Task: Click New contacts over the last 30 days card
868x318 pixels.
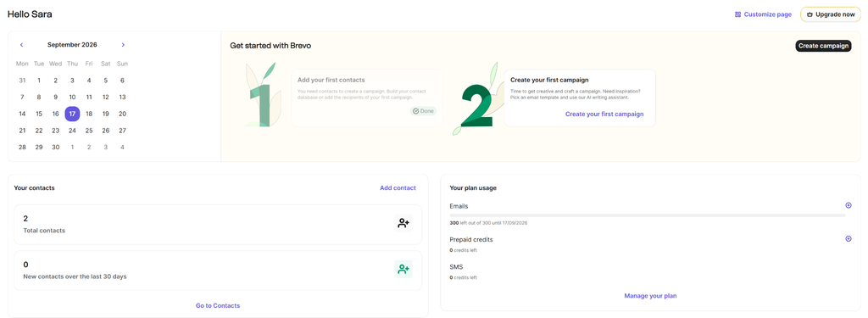Action: click(218, 271)
